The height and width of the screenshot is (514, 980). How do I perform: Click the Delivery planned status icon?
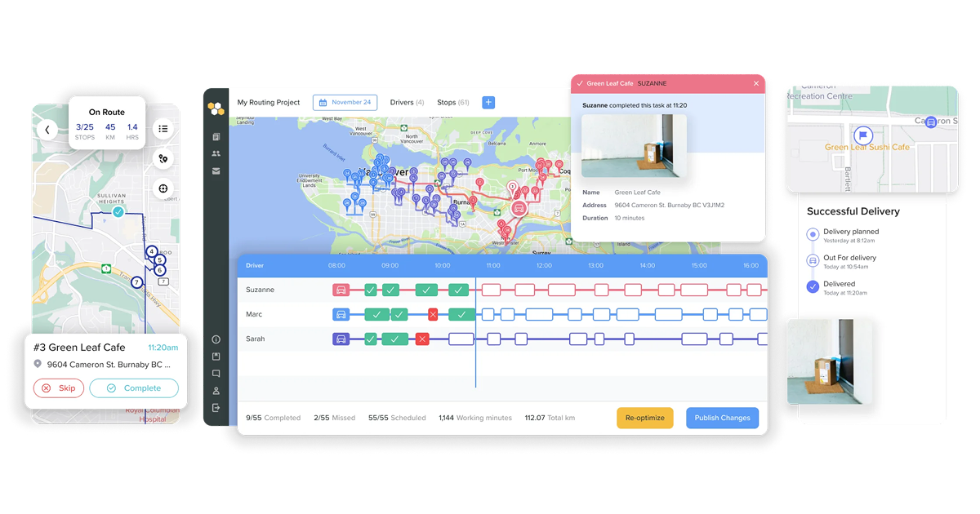click(x=813, y=234)
